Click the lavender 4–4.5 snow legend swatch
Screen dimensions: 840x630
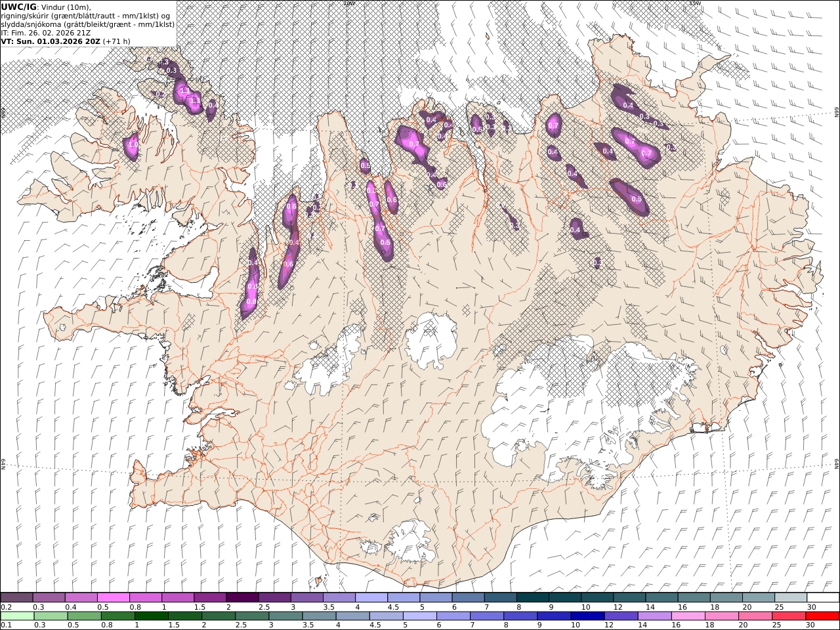click(x=371, y=598)
